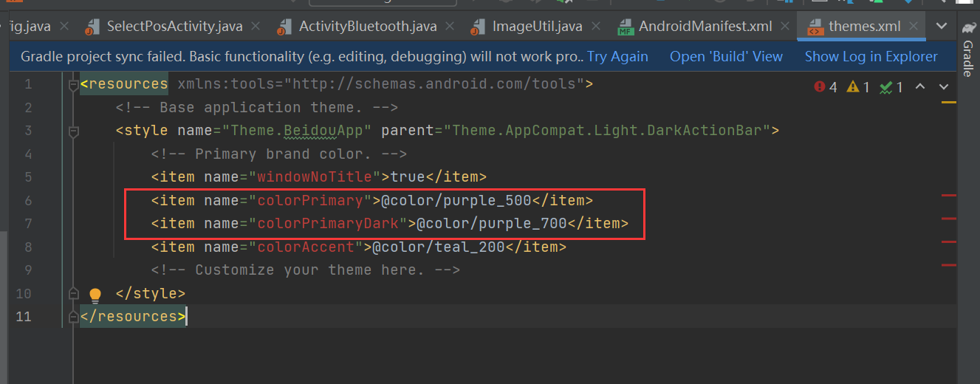
Task: Click the green check typo indicator
Action: coord(892,87)
